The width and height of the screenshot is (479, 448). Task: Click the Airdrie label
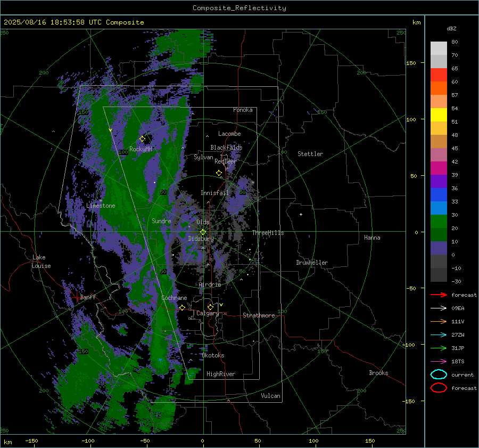coord(210,284)
